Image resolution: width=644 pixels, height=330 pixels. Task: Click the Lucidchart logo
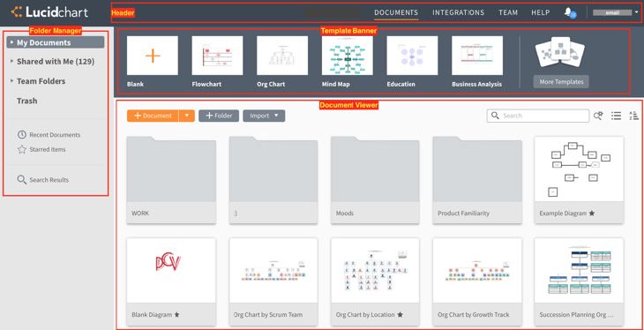tap(49, 12)
